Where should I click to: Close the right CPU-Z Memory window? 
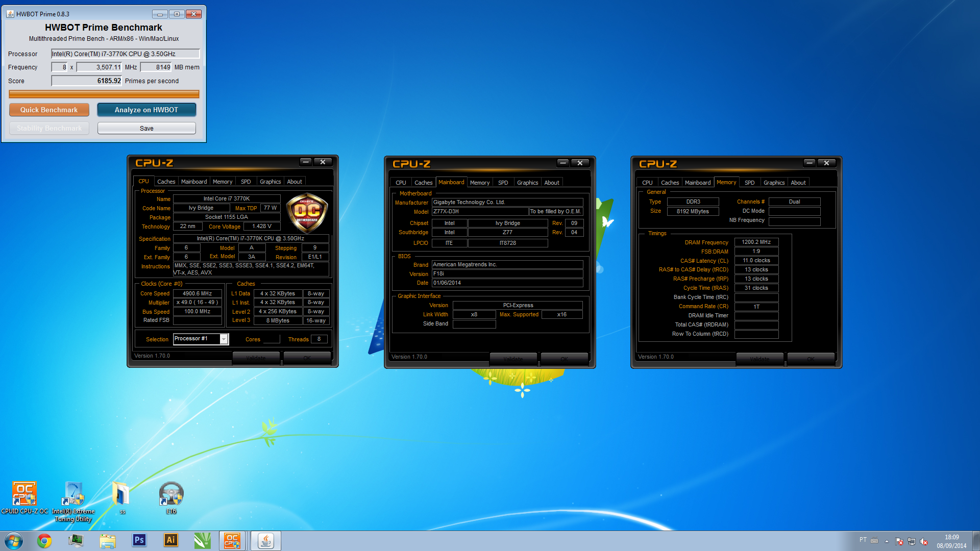point(826,163)
